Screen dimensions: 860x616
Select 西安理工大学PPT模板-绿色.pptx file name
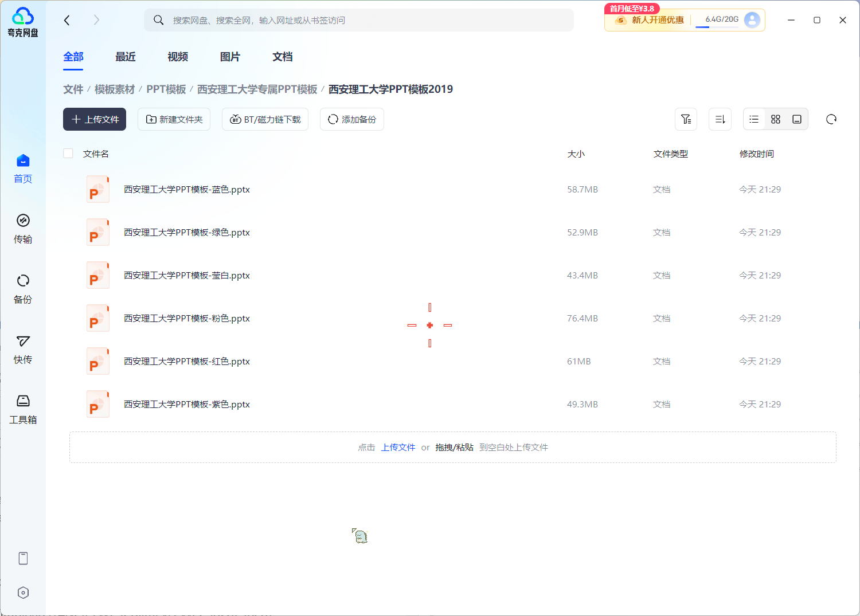(187, 232)
